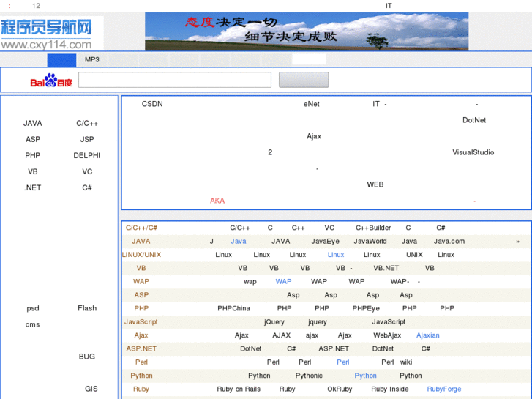Expand the JAVA row using the » arrow
The image size is (532, 399).
point(517,241)
